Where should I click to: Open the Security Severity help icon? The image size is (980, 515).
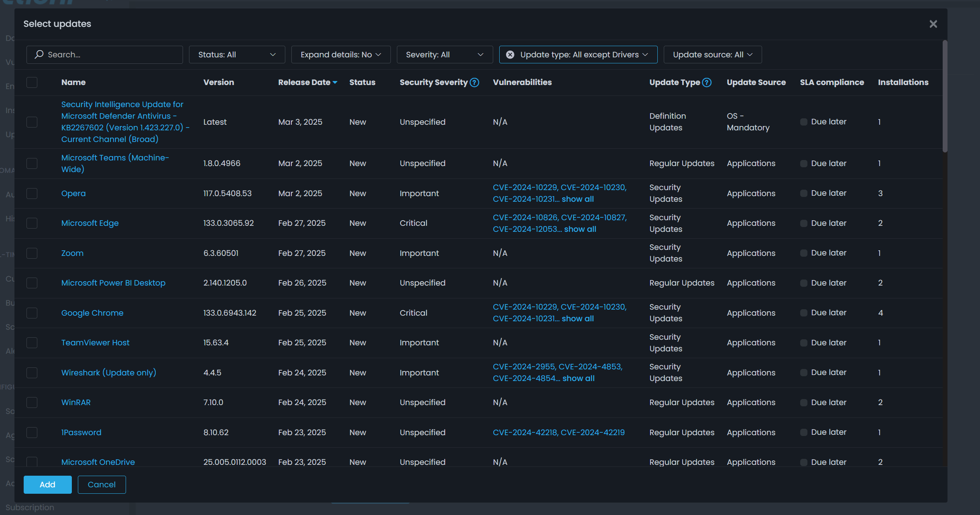pos(474,82)
